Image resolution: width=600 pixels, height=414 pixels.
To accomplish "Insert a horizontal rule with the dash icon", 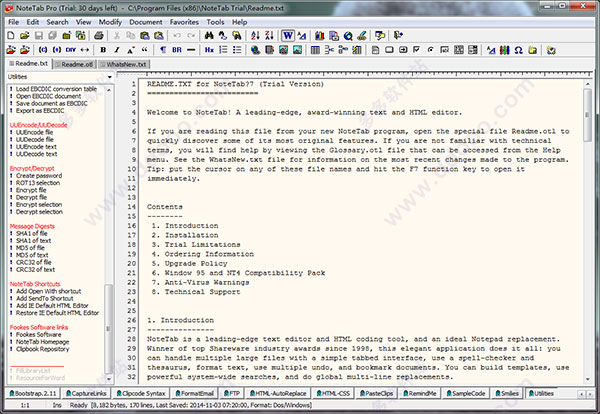I will pos(191,50).
